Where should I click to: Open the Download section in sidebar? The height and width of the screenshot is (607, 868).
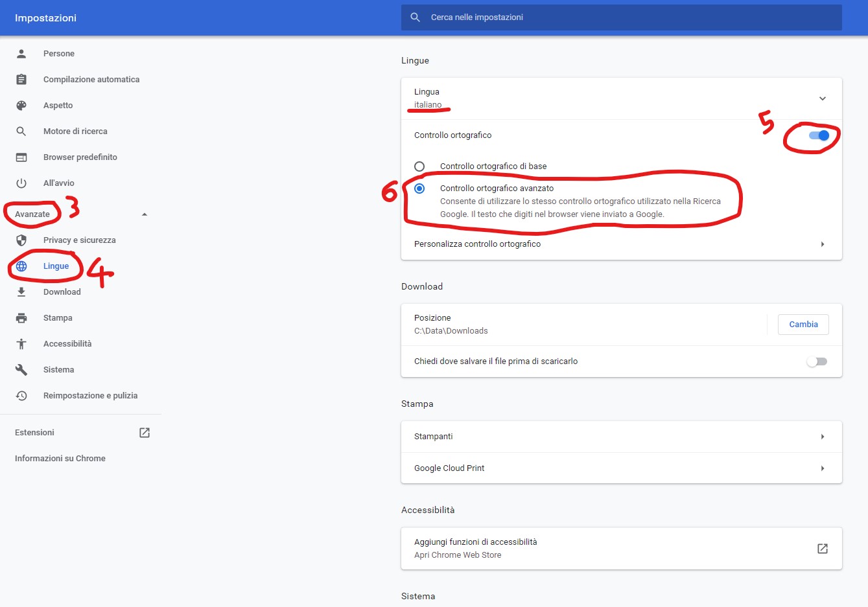(x=62, y=292)
